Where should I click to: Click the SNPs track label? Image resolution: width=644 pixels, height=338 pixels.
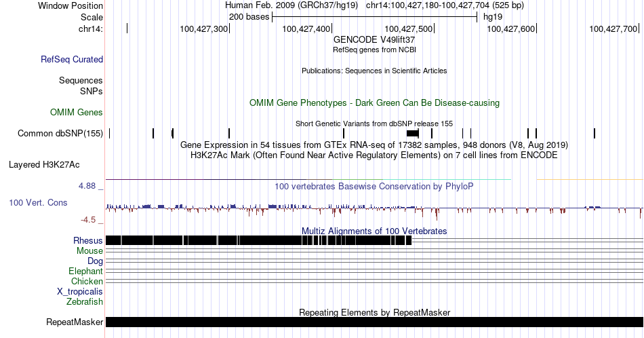92,91
